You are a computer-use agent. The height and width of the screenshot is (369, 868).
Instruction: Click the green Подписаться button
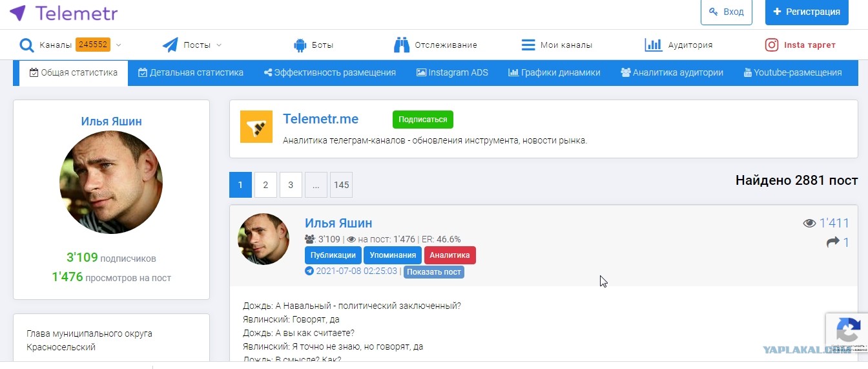(x=423, y=120)
